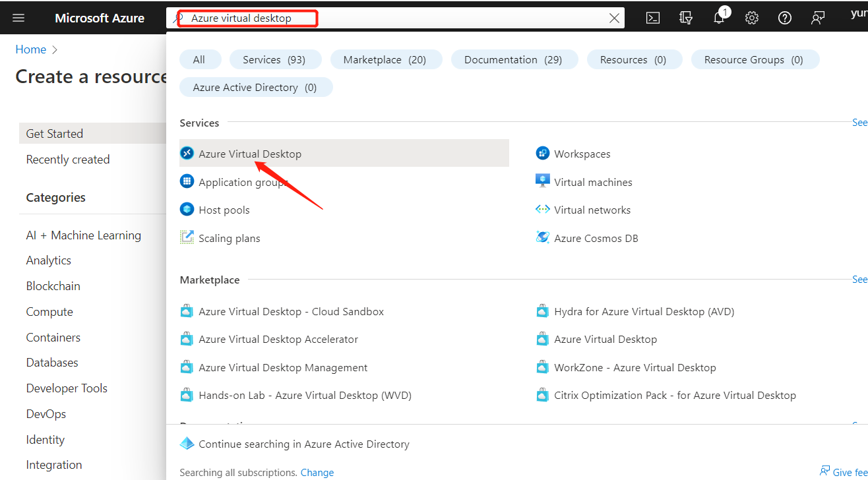The width and height of the screenshot is (868, 480).
Task: Open the Help question mark icon
Action: pos(785,18)
